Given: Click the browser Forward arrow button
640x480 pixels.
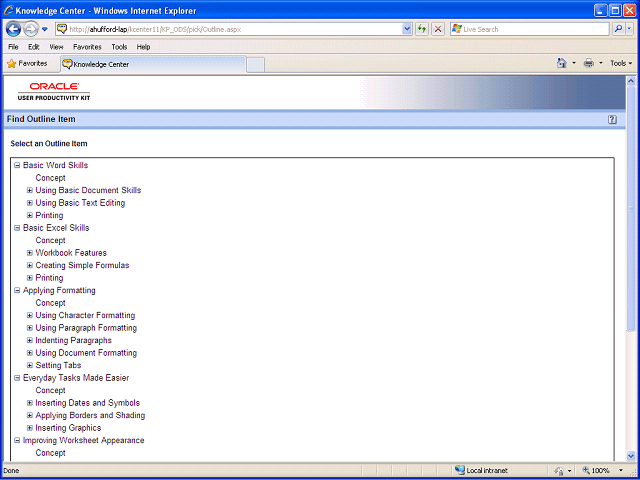Looking at the screenshot, I should point(31,29).
